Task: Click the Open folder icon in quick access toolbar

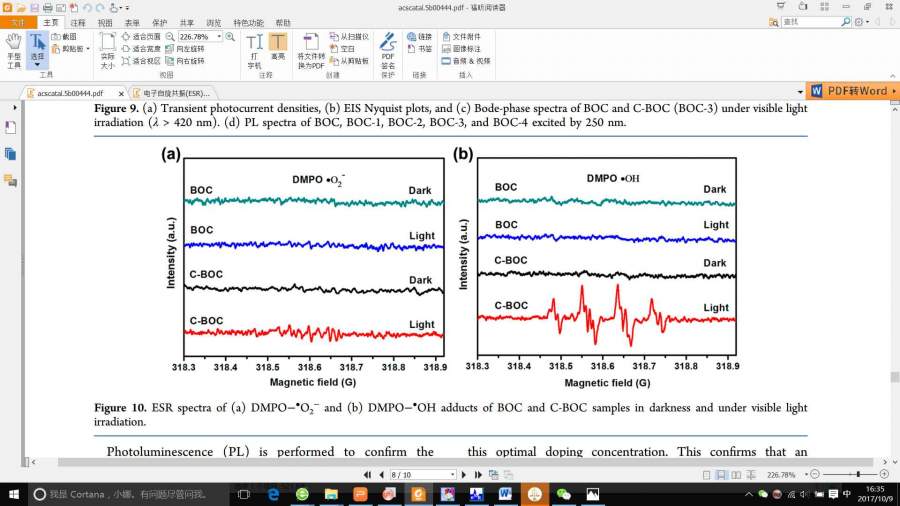Action: point(21,7)
